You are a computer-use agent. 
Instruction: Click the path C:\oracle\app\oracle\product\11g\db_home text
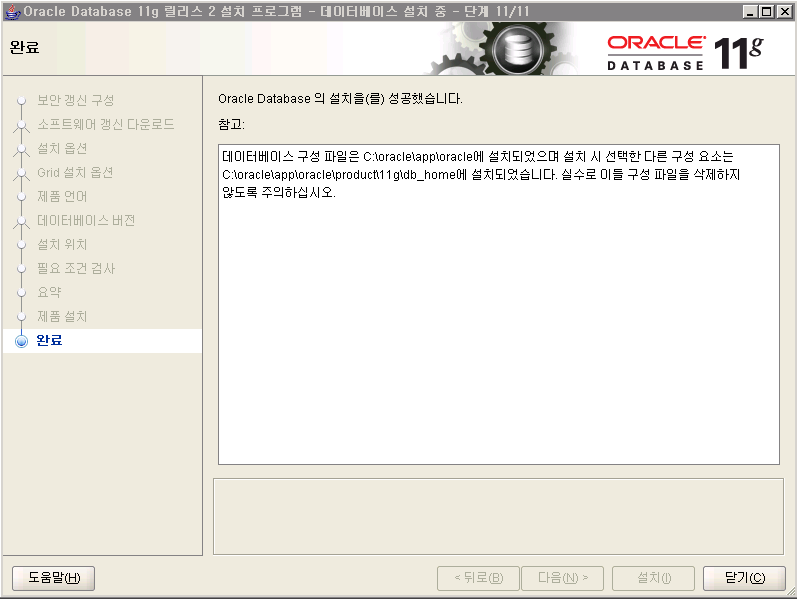pyautogui.click(x=339, y=174)
